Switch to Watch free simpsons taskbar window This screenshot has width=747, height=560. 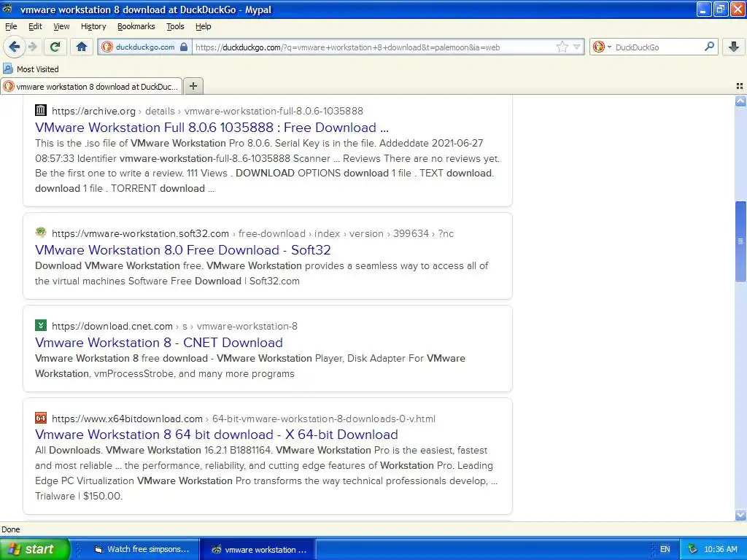[x=142, y=549]
